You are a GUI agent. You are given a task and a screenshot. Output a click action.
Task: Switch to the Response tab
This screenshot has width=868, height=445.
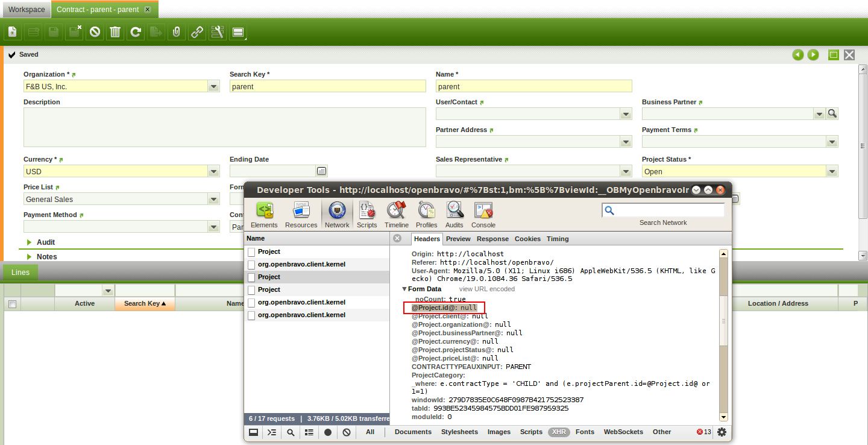(492, 239)
